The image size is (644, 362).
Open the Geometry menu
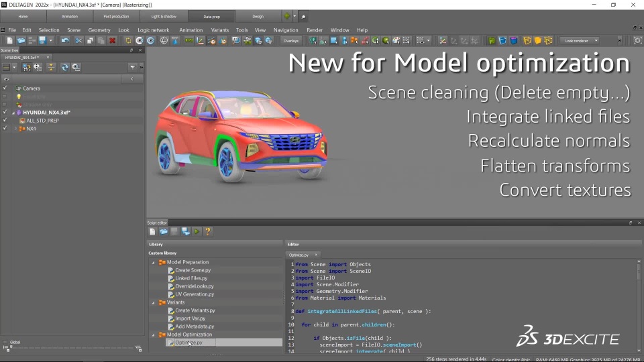(x=99, y=30)
